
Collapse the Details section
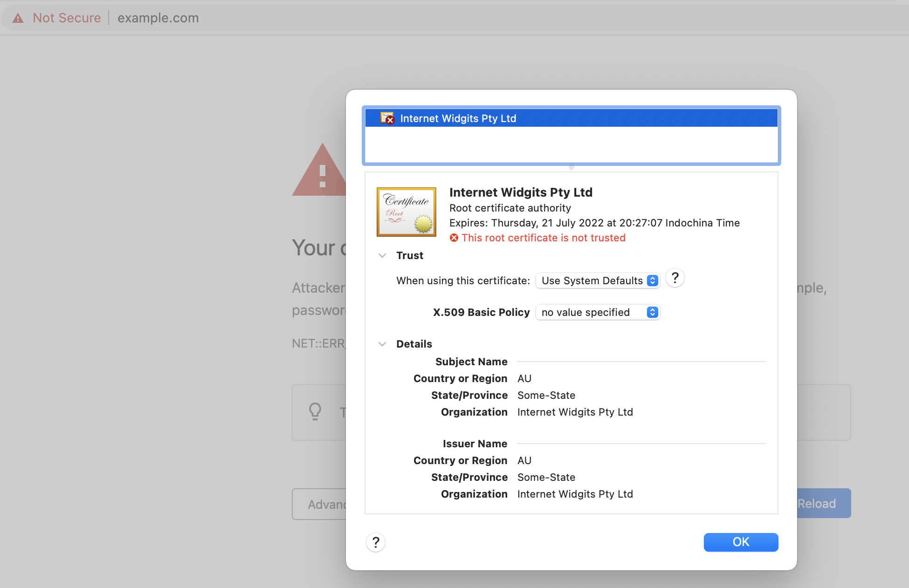[382, 344]
